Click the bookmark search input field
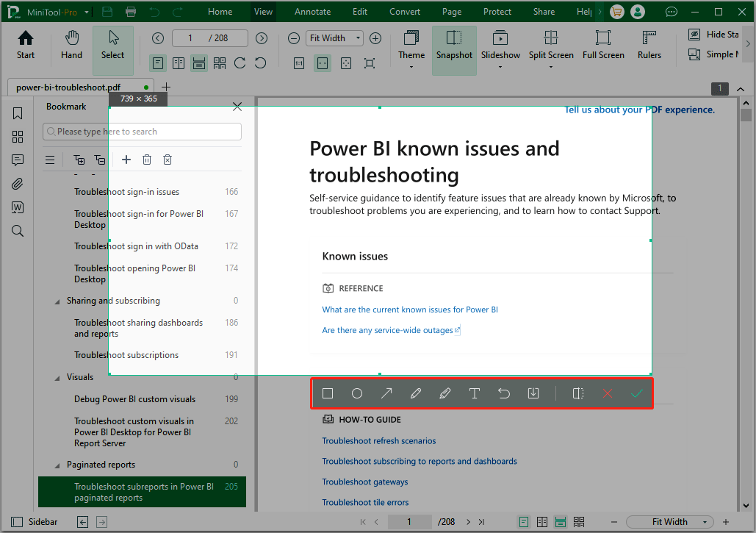756x533 pixels. 142,132
